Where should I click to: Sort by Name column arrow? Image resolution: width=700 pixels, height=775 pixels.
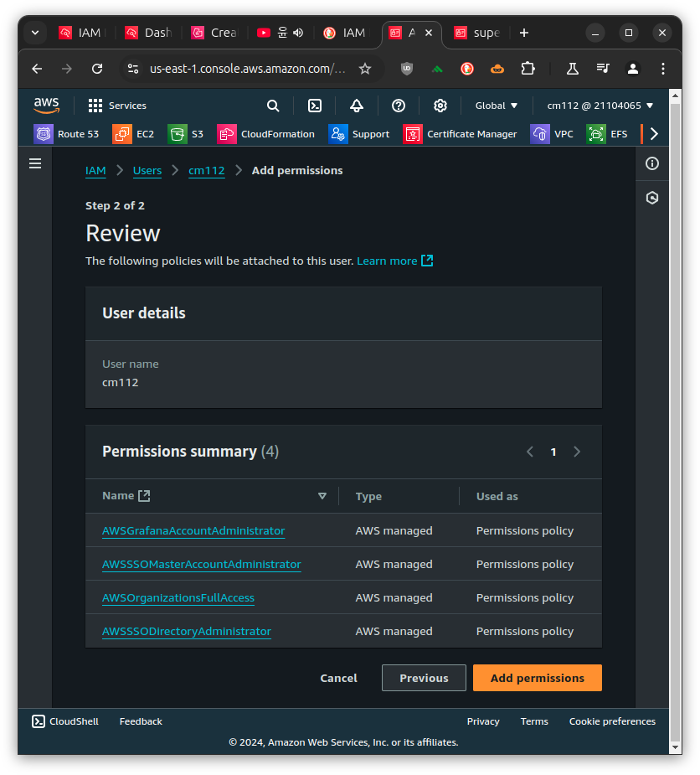(322, 496)
